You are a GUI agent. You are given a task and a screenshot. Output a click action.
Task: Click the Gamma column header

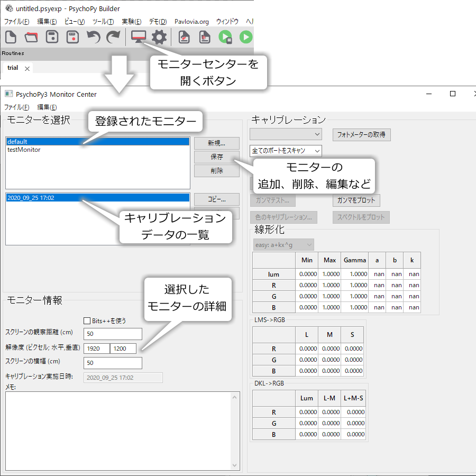pos(354,260)
